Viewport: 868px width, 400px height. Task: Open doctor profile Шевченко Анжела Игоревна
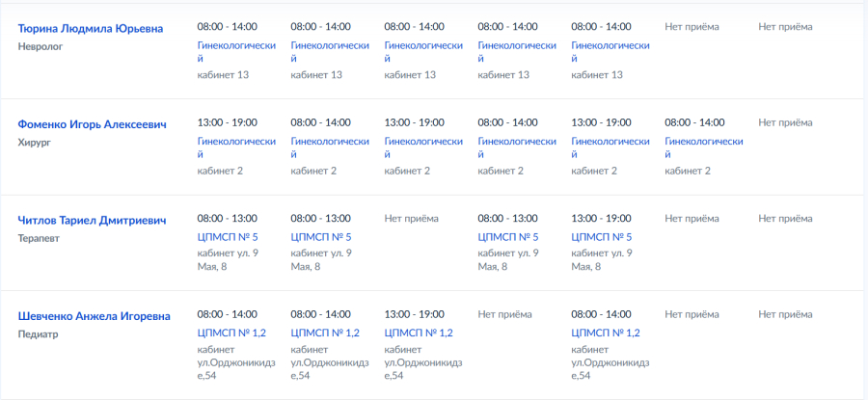[95, 316]
